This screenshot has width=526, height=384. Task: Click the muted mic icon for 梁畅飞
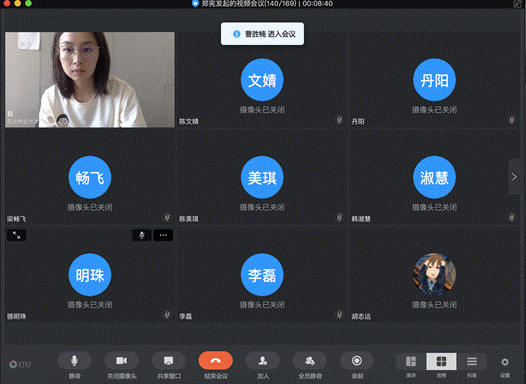click(x=167, y=217)
